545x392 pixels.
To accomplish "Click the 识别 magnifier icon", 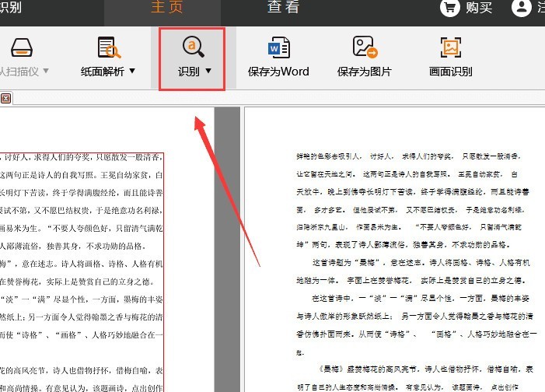I will [x=194, y=47].
